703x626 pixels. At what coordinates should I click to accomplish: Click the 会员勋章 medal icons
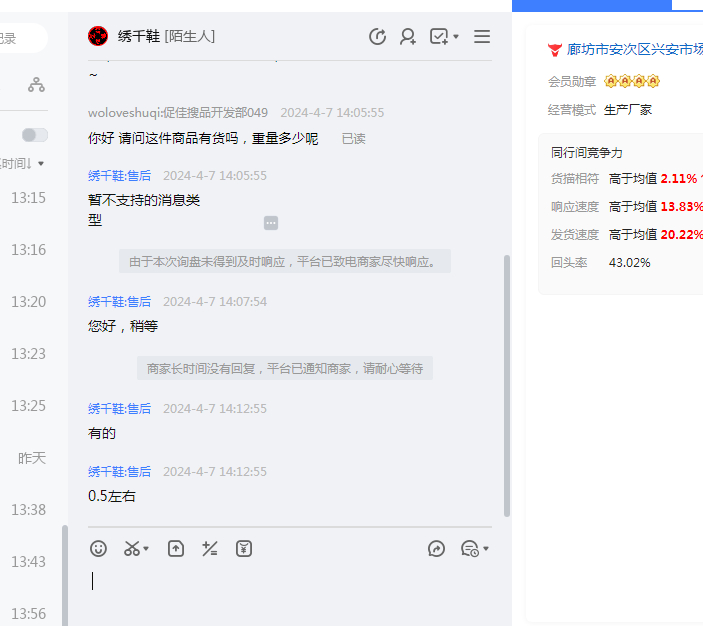(632, 81)
